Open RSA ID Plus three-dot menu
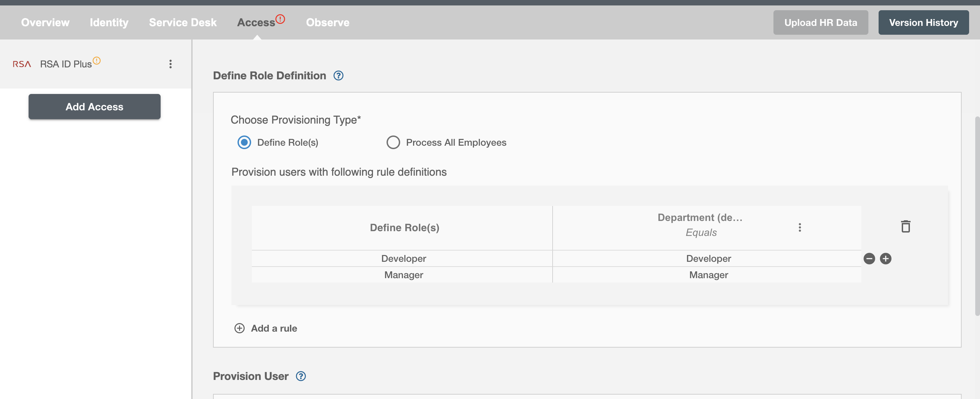The height and width of the screenshot is (399, 980). [170, 64]
